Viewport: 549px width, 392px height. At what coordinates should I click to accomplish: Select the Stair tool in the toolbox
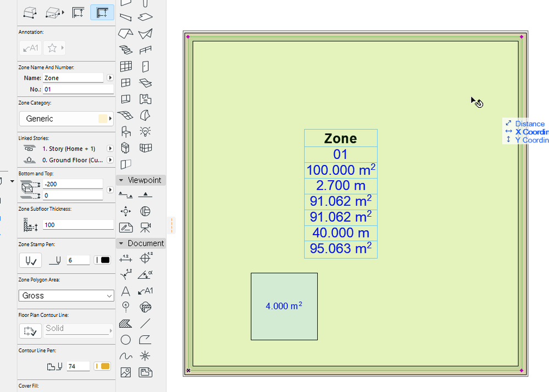point(125,49)
